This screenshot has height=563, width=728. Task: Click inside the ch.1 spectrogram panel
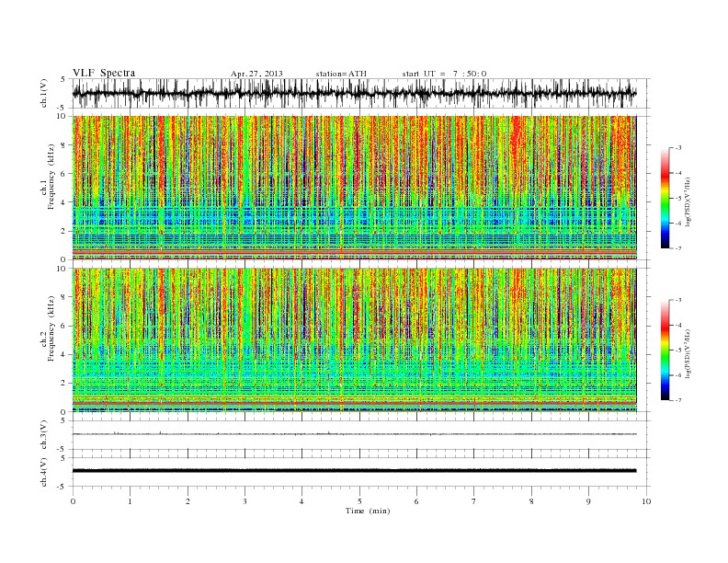click(355, 188)
